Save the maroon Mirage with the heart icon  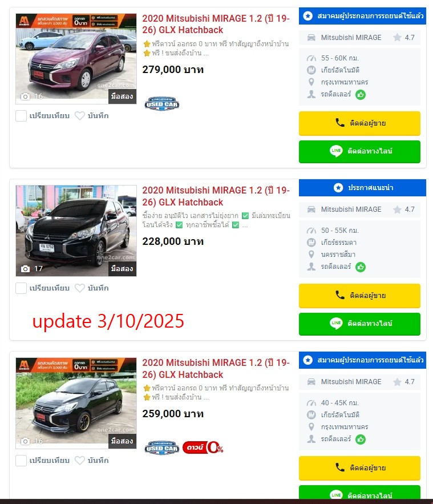(80, 116)
